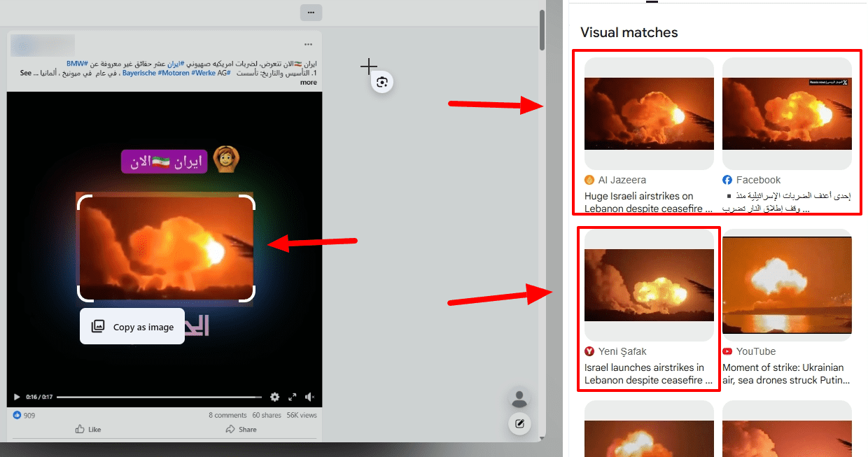This screenshot has height=457, width=868.
Task: Click the blue like reaction icon beside 909
Action: tap(17, 415)
